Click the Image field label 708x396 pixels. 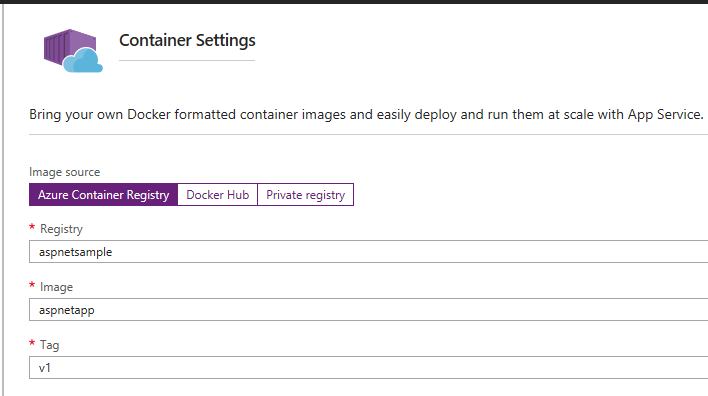(56, 287)
